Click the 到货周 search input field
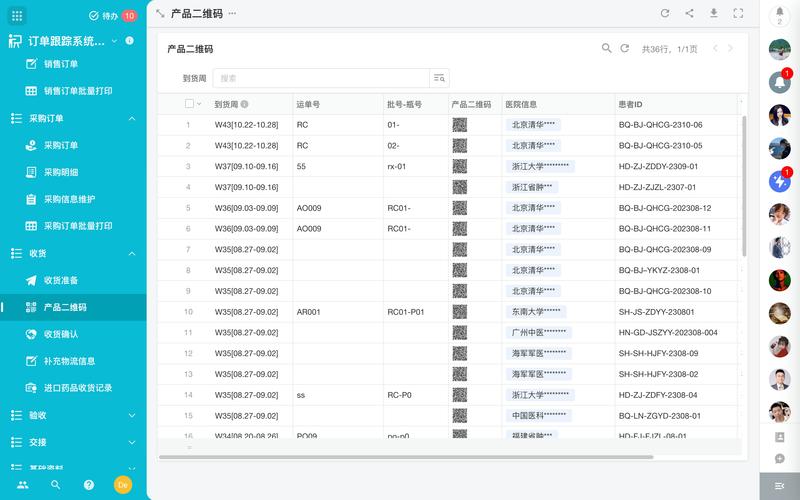Screen dimensions: 800x500 (x=321, y=78)
